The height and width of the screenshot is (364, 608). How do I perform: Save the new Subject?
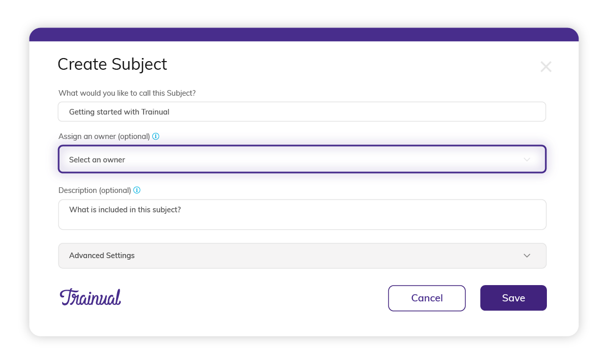coord(513,298)
